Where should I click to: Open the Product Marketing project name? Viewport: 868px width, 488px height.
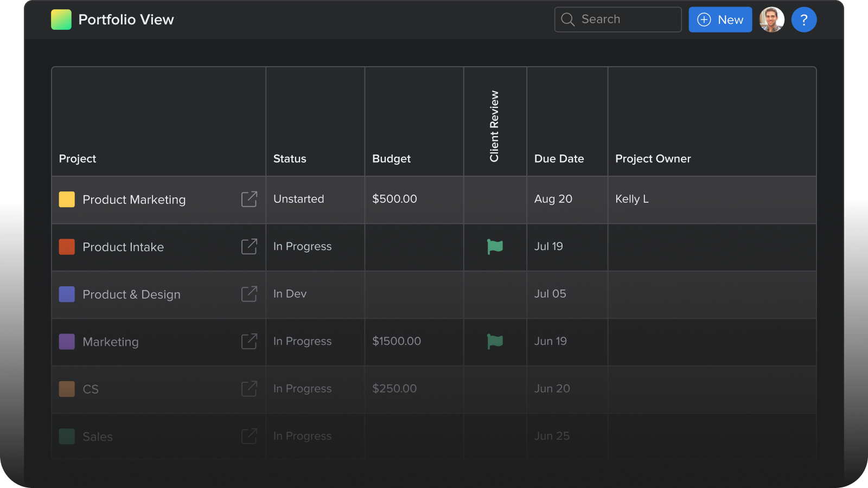pos(134,200)
